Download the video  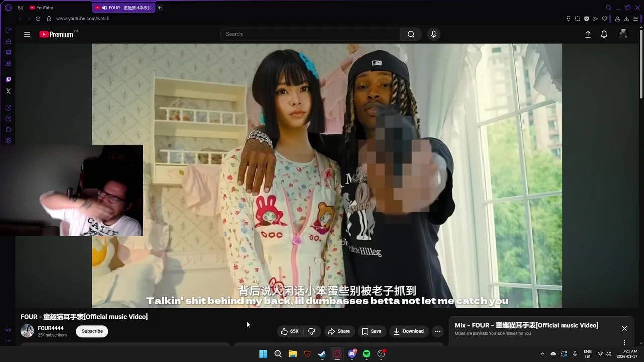pyautogui.click(x=409, y=331)
